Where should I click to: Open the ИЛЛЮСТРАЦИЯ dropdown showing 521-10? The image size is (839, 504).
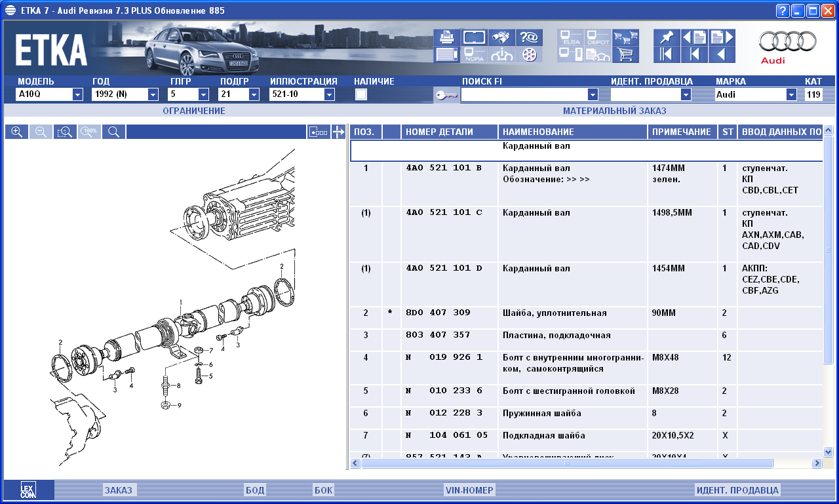point(329,94)
